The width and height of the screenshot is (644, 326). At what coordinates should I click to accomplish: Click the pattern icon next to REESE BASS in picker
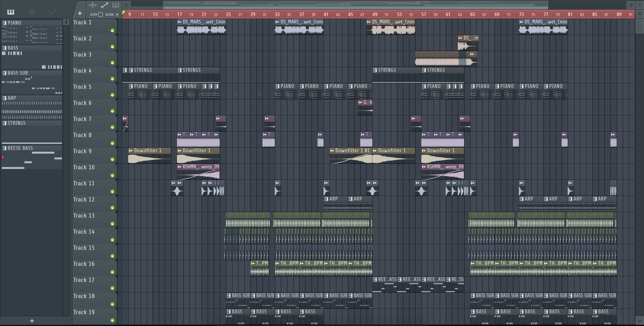(x=4, y=148)
